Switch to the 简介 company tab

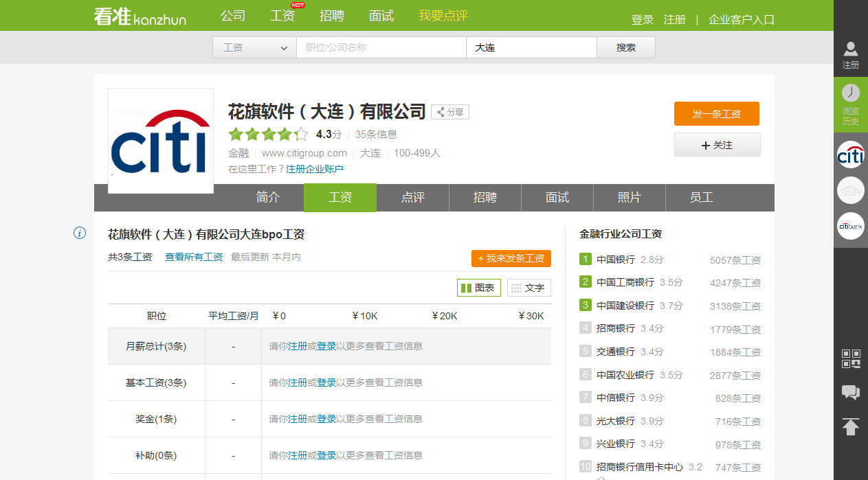click(268, 198)
